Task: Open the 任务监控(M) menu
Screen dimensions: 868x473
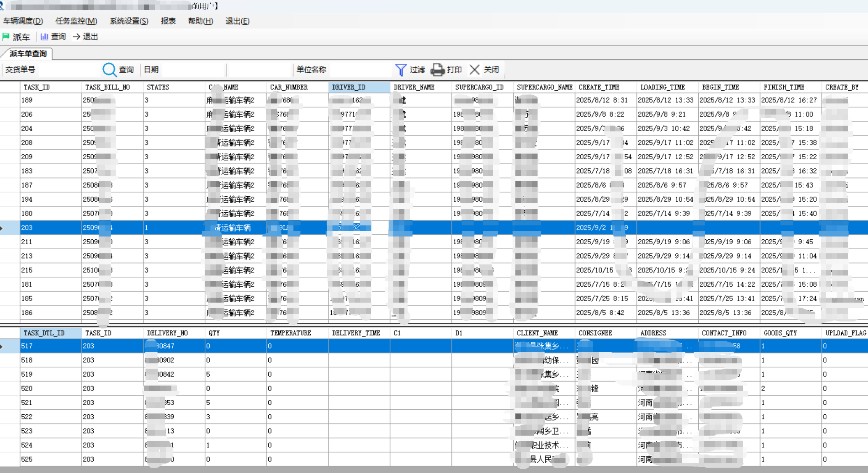Action: (x=76, y=21)
